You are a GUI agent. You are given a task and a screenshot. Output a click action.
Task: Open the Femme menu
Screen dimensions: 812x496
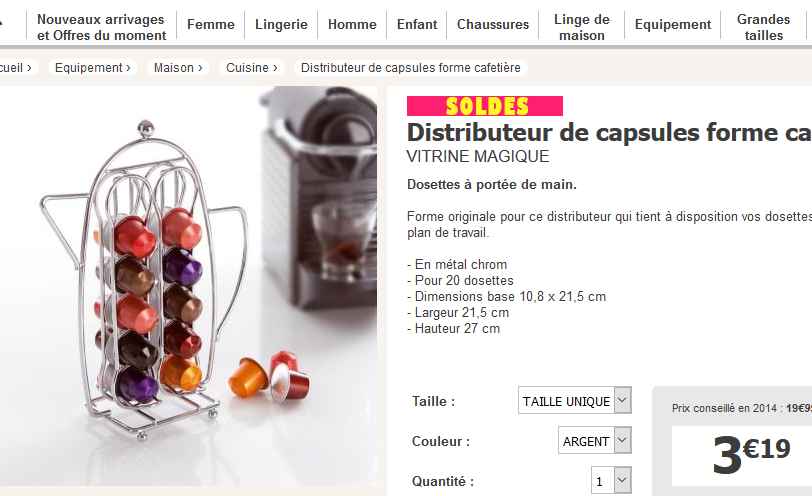[x=211, y=24]
